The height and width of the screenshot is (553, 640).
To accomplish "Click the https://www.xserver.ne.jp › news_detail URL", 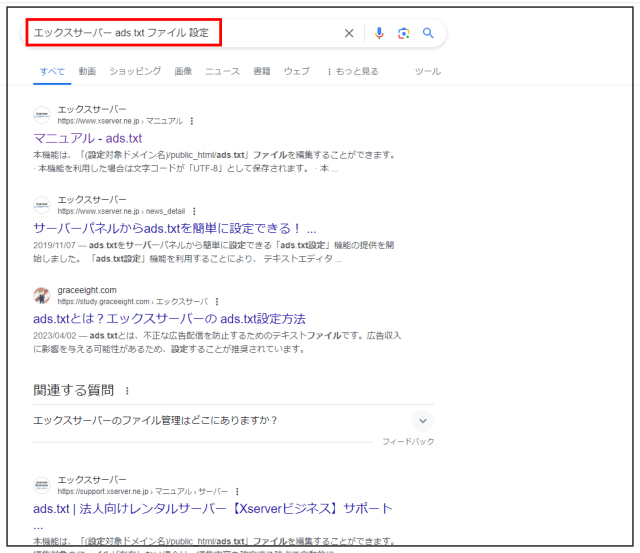I will [121, 211].
